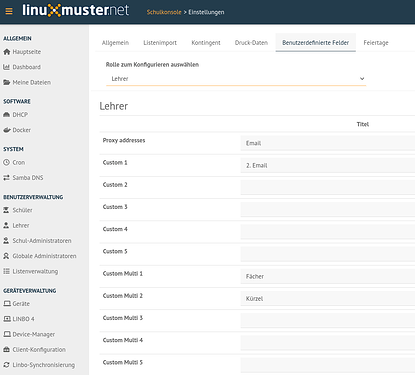Click the Einstellungen breadcrumb text

[x=206, y=12]
